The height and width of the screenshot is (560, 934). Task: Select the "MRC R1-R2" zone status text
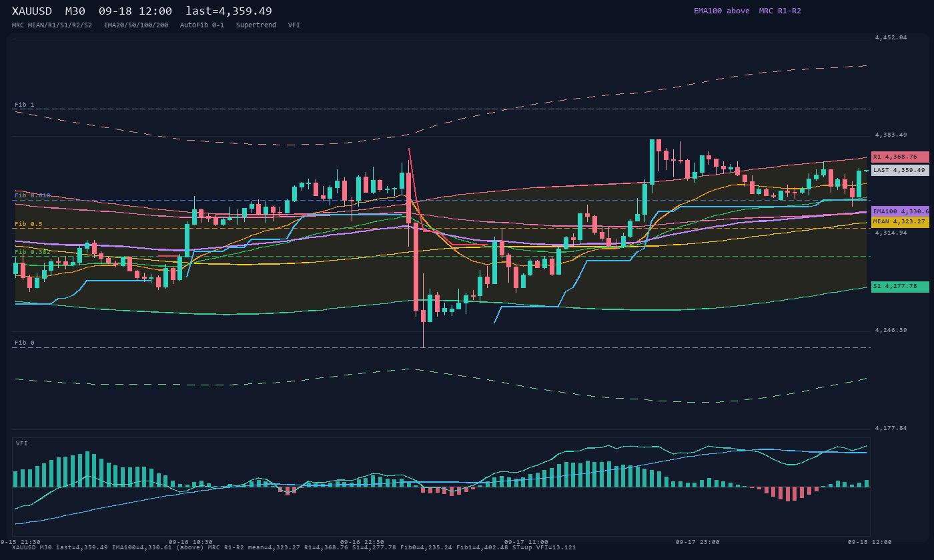click(780, 11)
